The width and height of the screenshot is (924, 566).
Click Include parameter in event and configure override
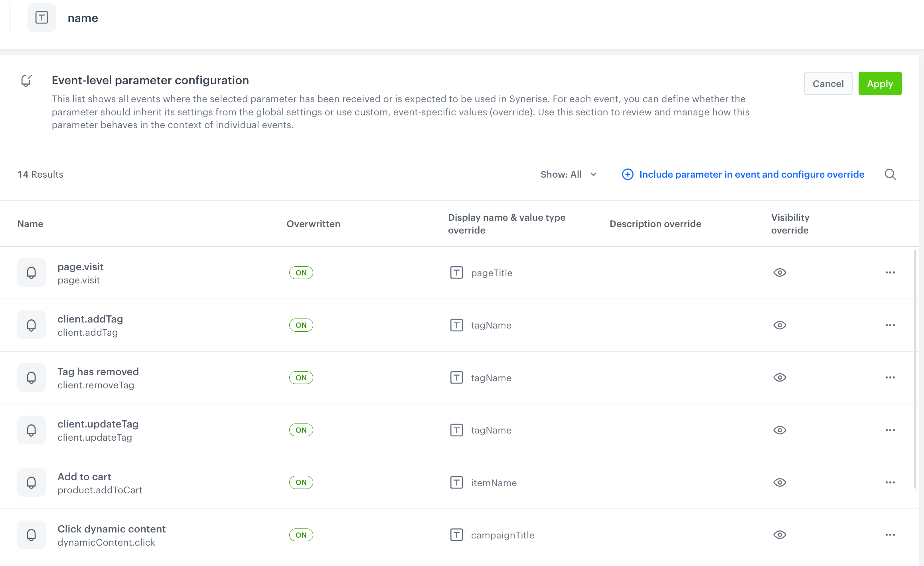click(752, 174)
